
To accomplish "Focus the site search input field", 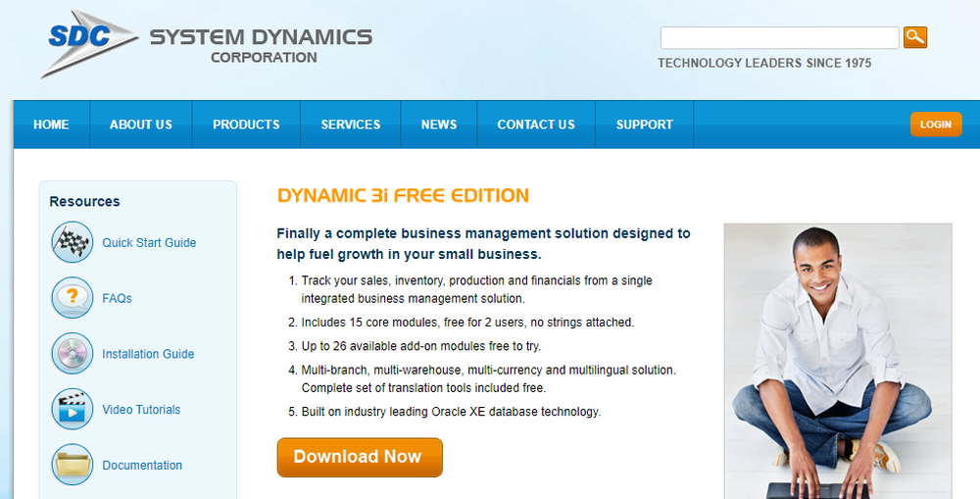I will coord(779,37).
